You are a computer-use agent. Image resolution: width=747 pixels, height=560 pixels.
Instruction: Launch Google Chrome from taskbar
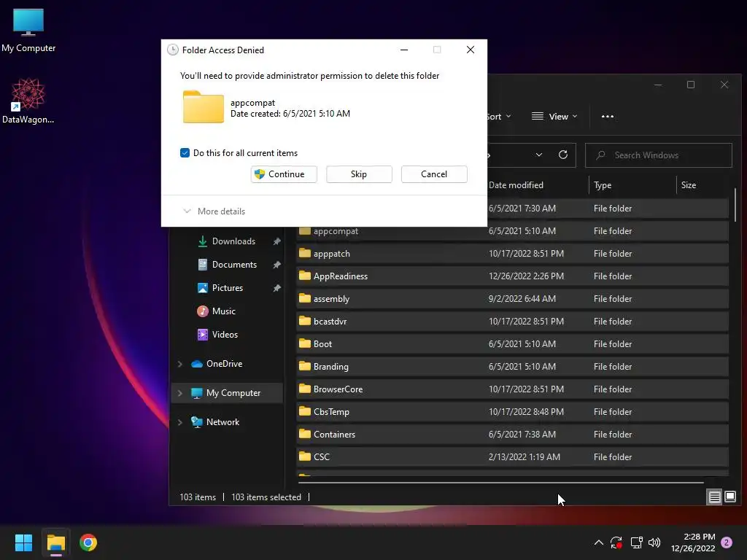[88, 542]
